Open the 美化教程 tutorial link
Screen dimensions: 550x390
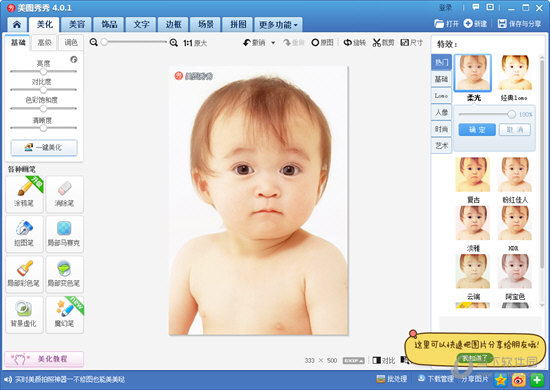[x=44, y=359]
